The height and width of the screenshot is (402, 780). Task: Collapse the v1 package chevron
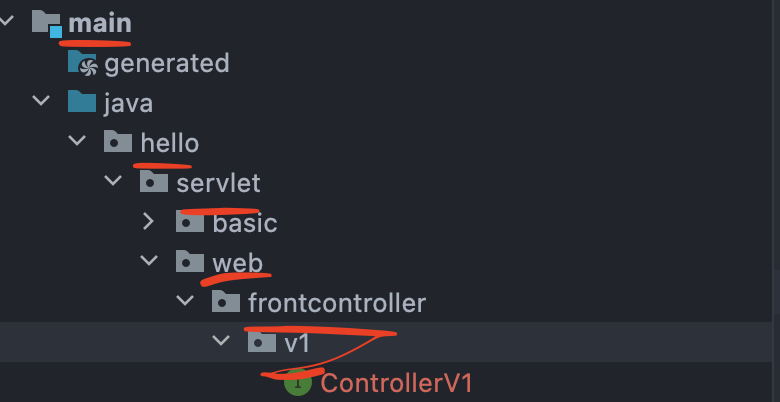point(221,341)
